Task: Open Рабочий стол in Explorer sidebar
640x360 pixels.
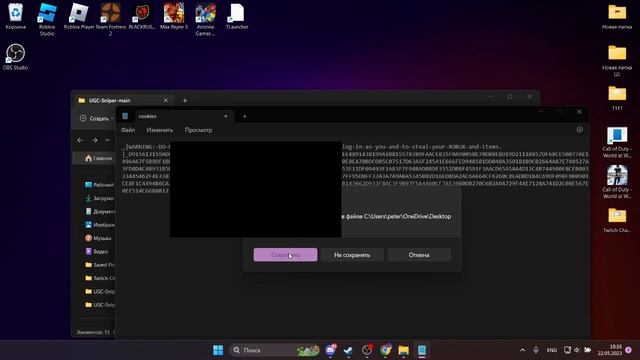Action: click(x=100, y=185)
